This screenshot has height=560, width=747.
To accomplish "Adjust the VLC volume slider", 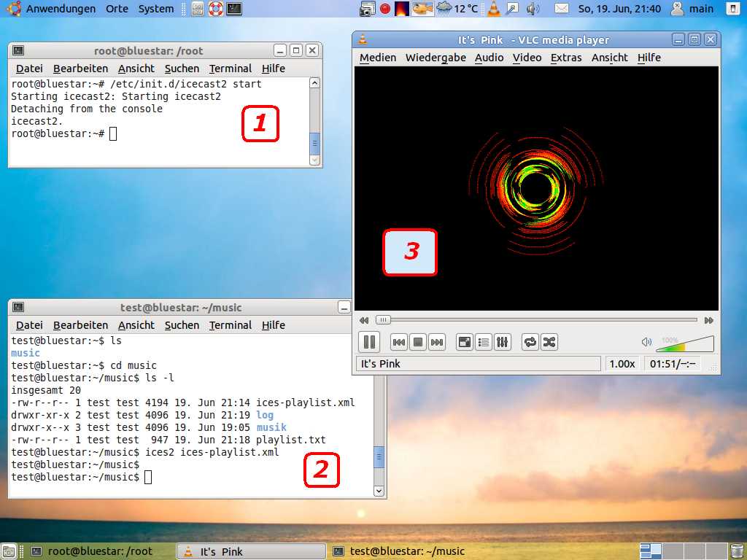I will [x=685, y=343].
